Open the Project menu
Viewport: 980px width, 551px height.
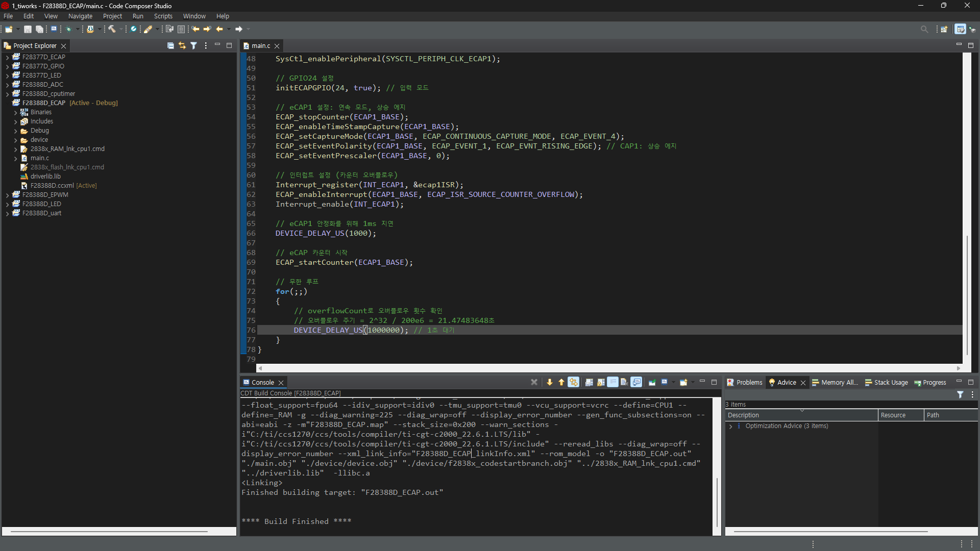click(x=112, y=16)
